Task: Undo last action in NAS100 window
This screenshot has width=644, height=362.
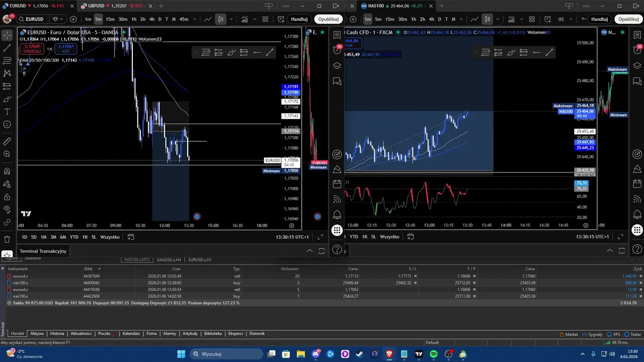Action: point(584,19)
